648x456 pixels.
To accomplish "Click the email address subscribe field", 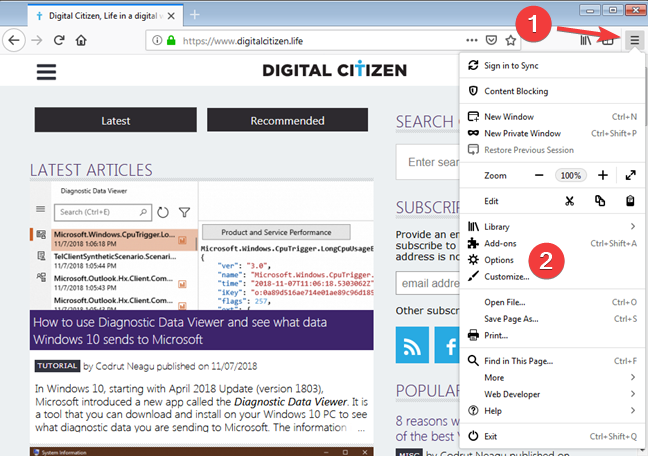I will (427, 283).
